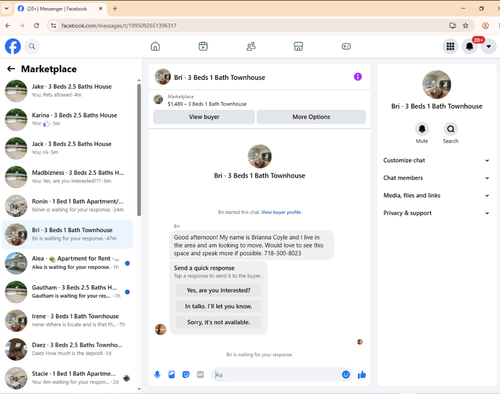Screen dimensions: 500x394
Task: Open the Notifications bell with 20+ badge
Action: pyautogui.click(x=470, y=46)
